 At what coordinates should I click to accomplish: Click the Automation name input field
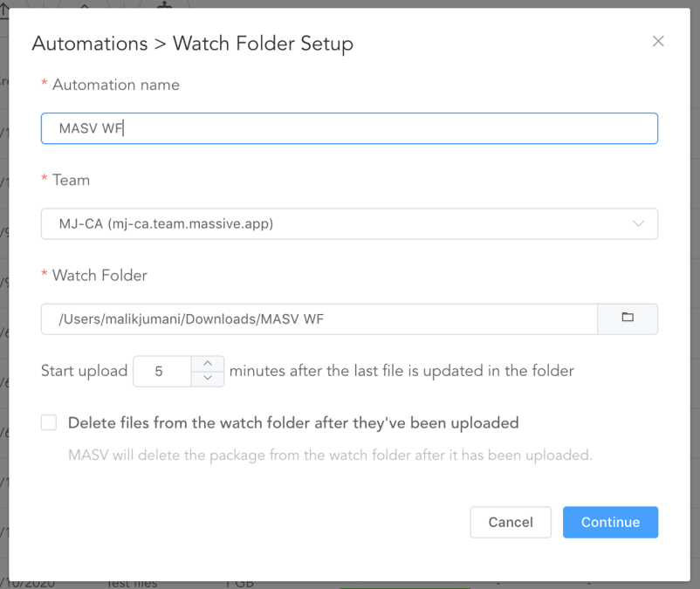click(349, 128)
